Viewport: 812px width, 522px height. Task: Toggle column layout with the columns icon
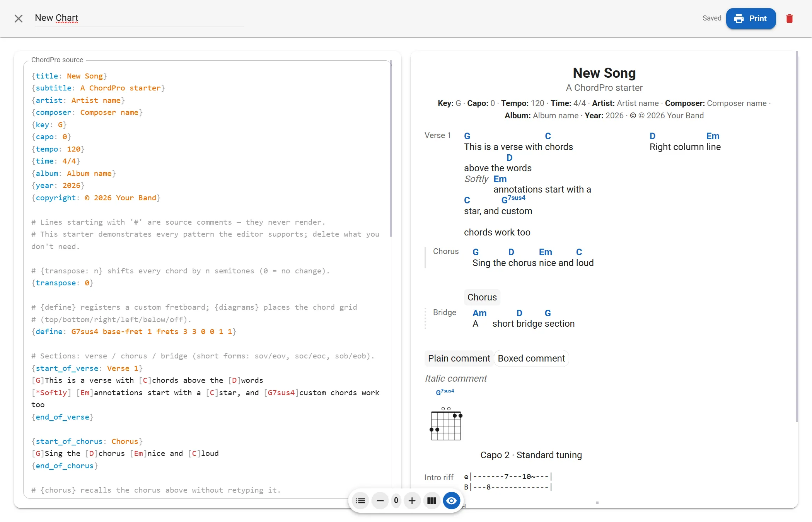(x=432, y=501)
